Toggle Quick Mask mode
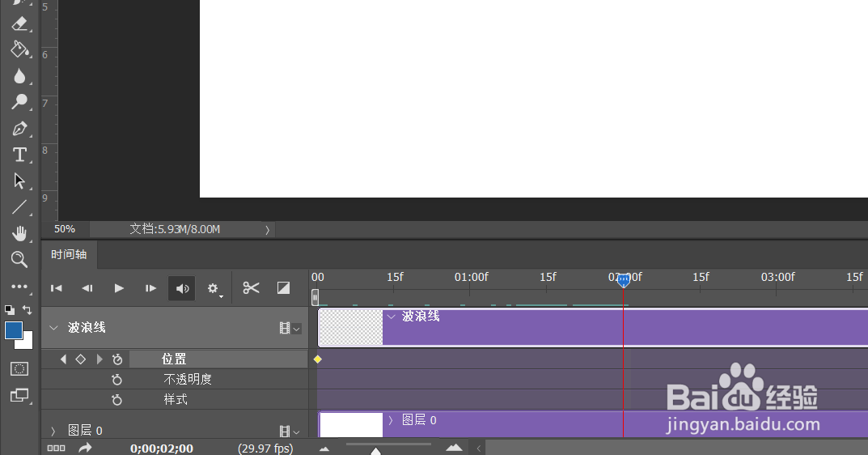Viewport: 868px width, 455px height. click(19, 369)
